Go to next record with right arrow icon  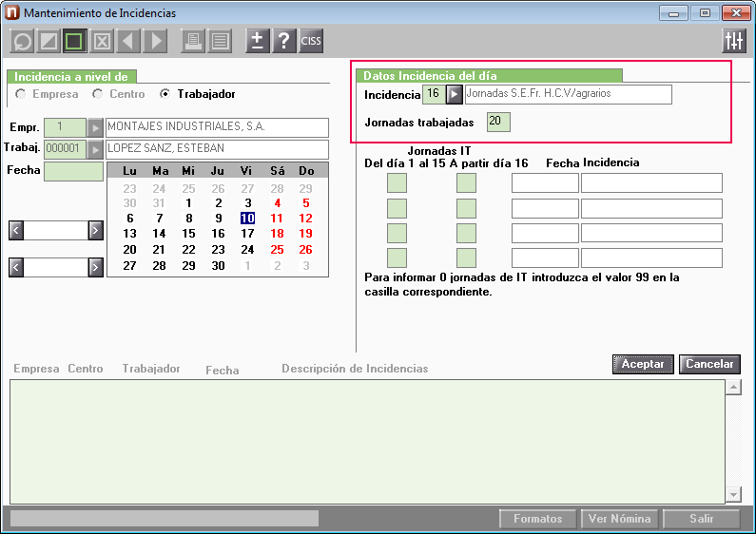coord(155,41)
